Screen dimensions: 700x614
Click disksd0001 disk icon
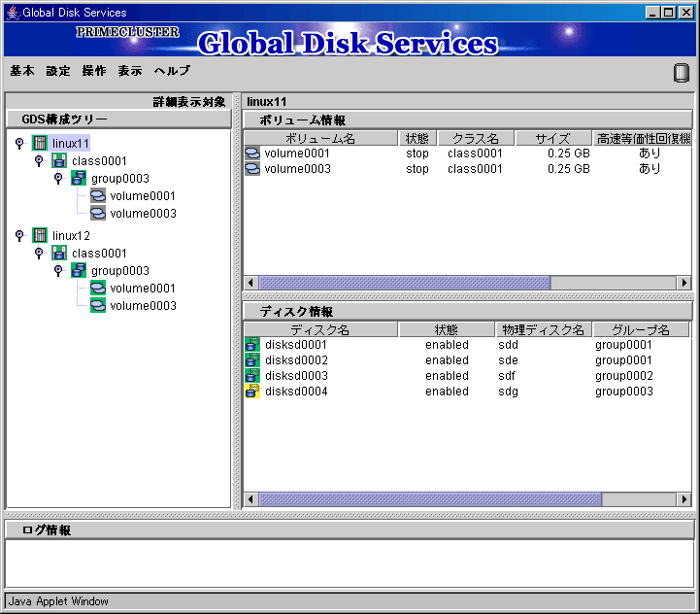click(x=252, y=345)
